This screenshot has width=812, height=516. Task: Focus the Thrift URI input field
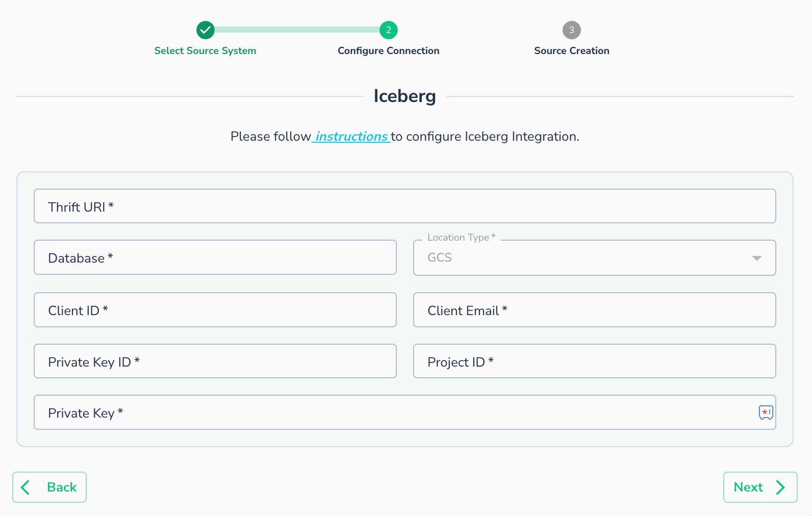pos(405,206)
